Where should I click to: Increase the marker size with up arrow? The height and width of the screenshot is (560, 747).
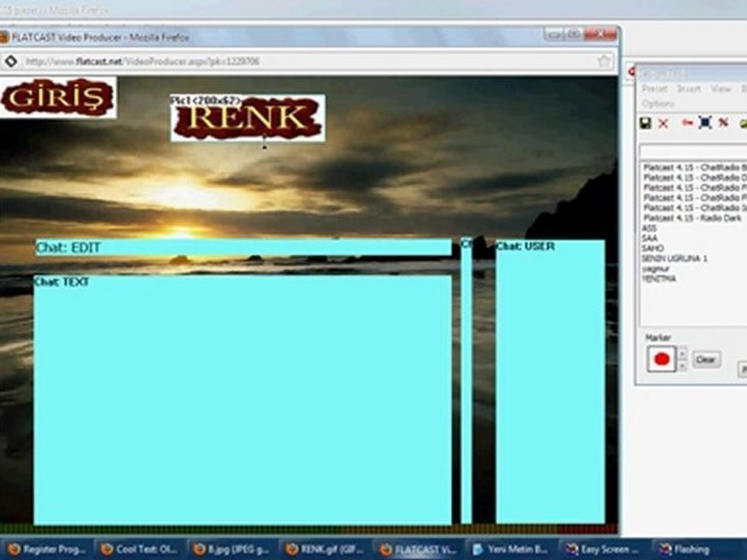682,353
